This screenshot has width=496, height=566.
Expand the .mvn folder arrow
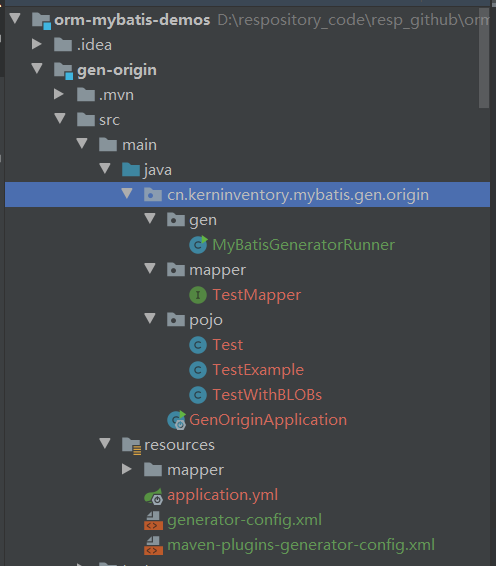pos(58,94)
